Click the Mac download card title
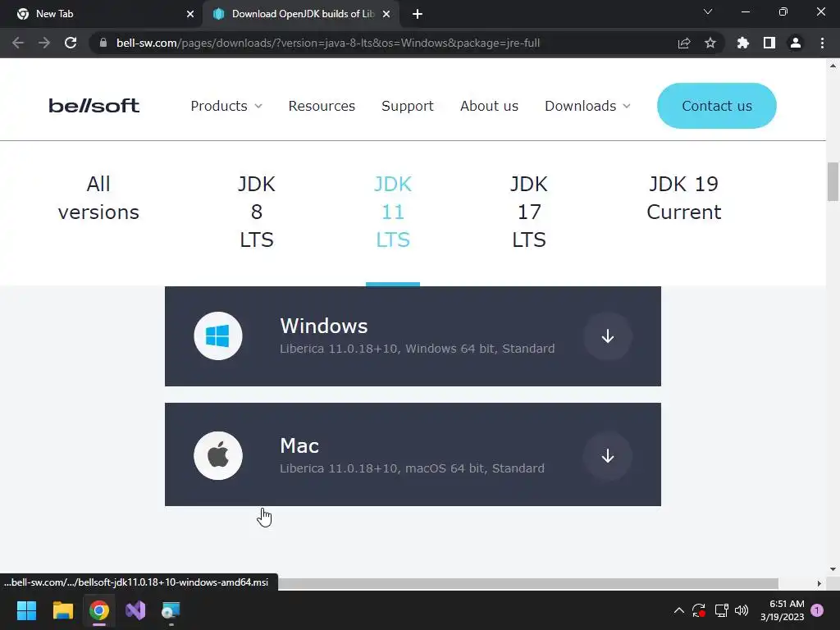 (299, 445)
